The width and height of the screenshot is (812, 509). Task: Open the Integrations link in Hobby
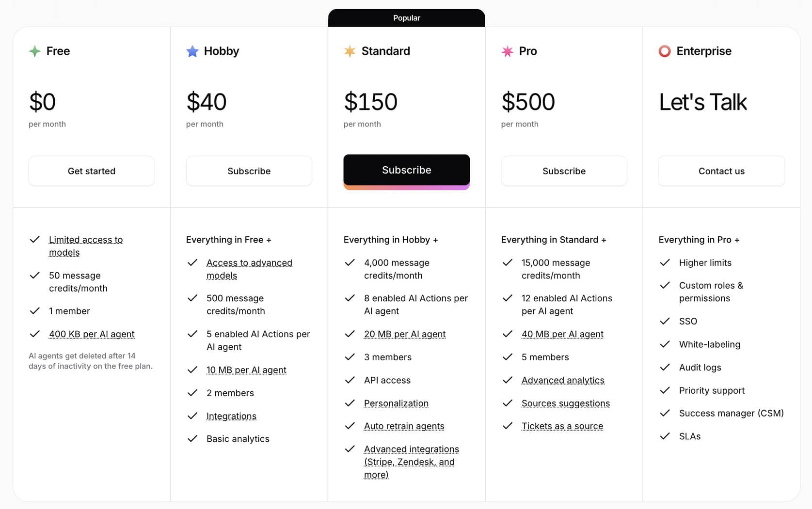coord(231,416)
